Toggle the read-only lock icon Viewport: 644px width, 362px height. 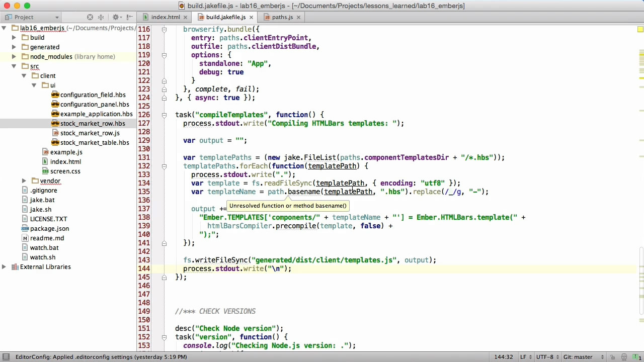point(613,357)
